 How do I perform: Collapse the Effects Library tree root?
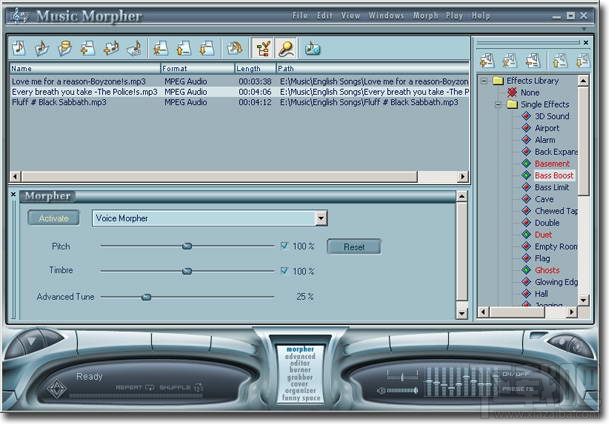coord(484,81)
